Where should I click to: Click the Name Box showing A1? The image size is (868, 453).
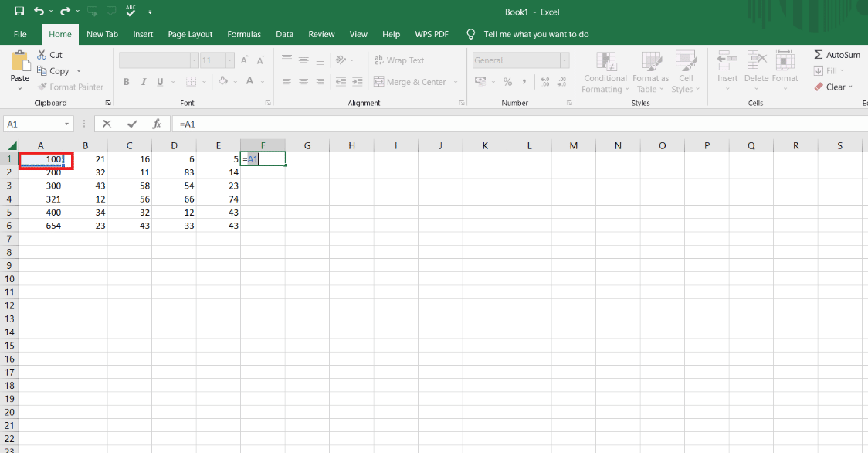click(38, 124)
